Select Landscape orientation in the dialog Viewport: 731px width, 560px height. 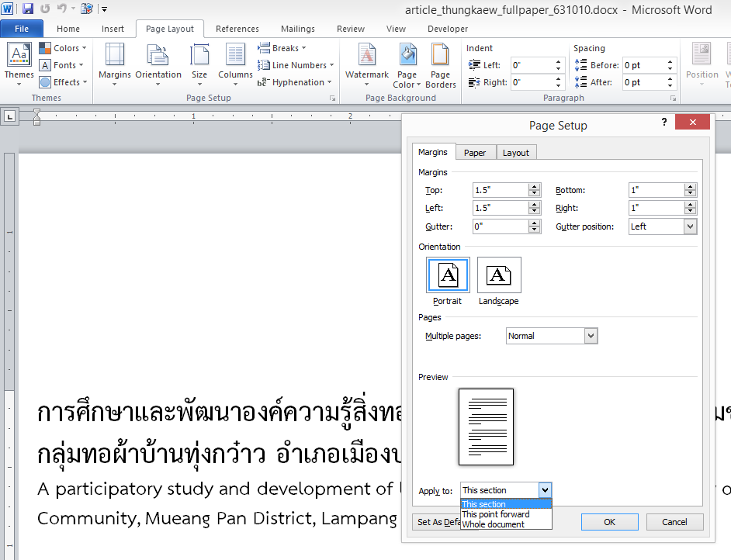498,281
